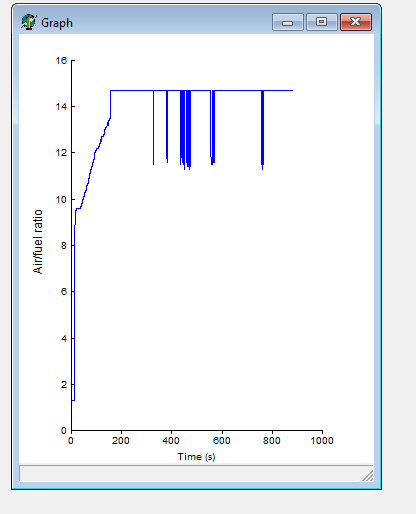Image resolution: width=416 pixels, height=514 pixels.
Task: Click the x-axis tick label 600
Action: [222, 441]
